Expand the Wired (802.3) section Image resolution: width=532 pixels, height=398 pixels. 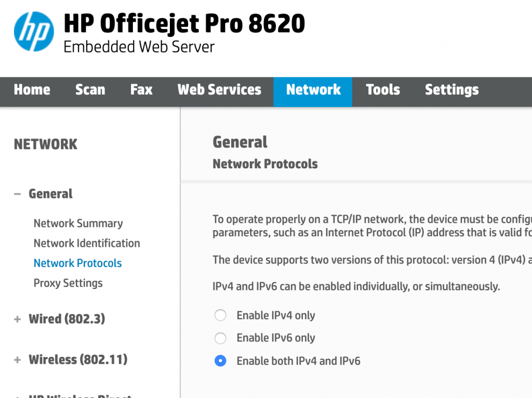18,319
